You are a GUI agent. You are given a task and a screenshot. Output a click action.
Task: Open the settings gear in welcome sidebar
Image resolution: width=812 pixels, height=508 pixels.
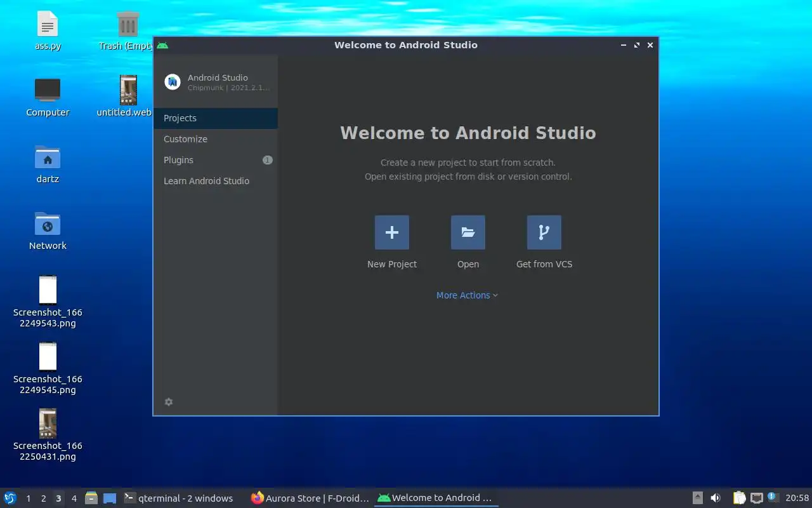[169, 402]
